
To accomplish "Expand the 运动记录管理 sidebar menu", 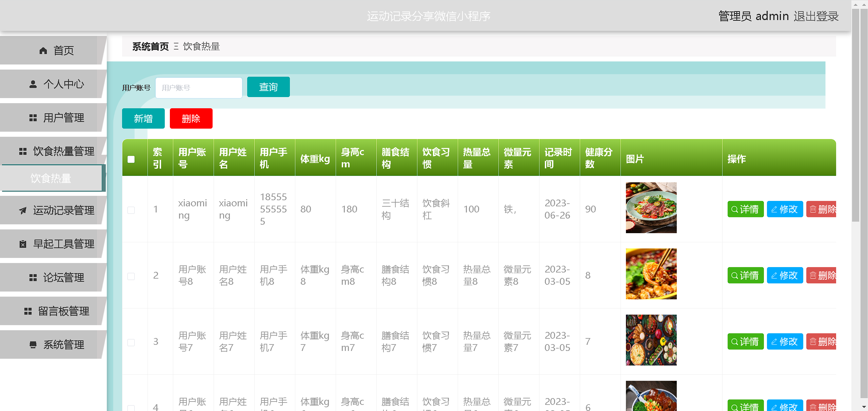I will (63, 211).
